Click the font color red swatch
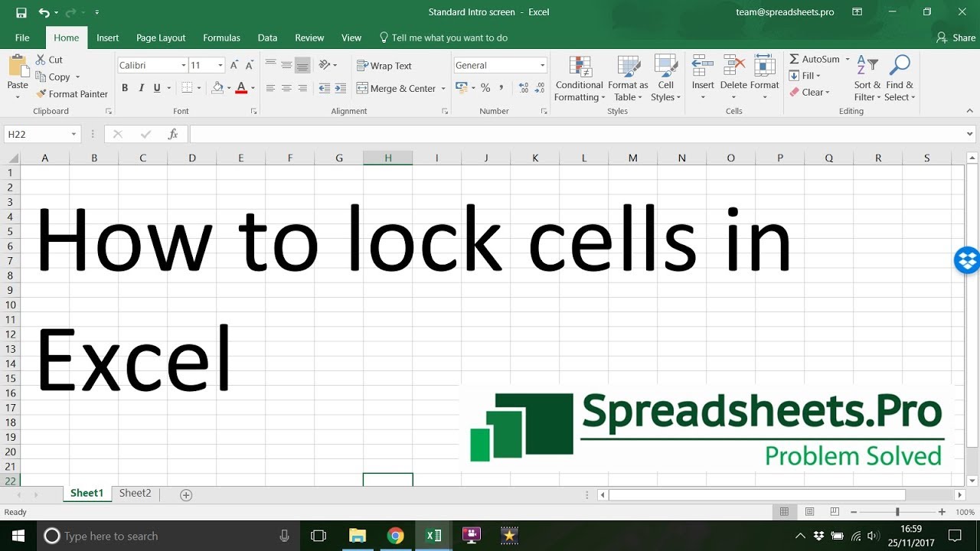 point(241,88)
